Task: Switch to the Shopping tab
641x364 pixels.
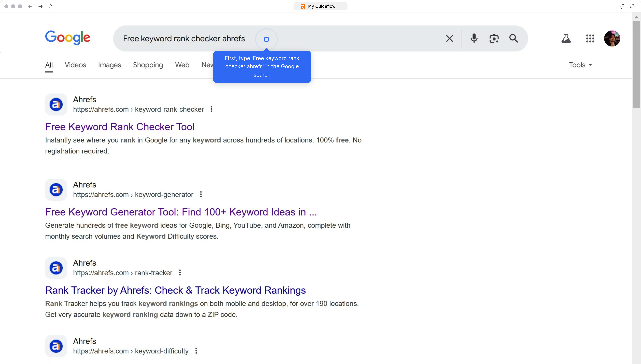Action: tap(148, 65)
